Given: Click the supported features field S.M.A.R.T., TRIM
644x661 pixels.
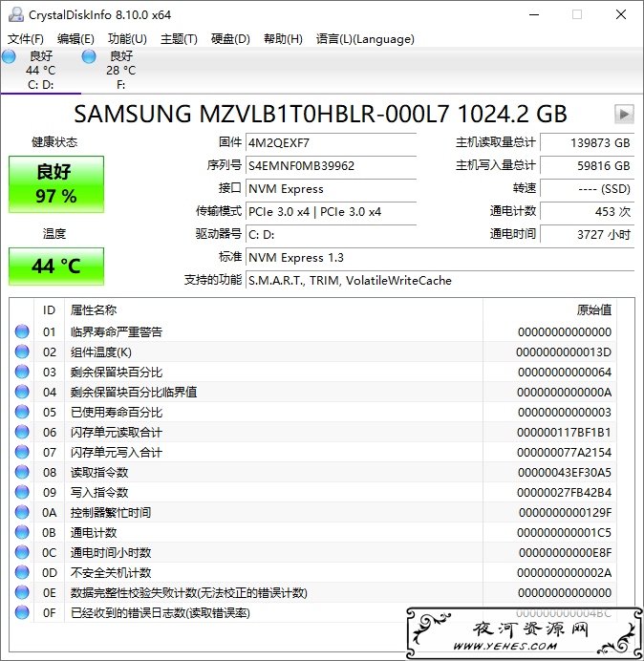Looking at the screenshot, I should (440, 280).
